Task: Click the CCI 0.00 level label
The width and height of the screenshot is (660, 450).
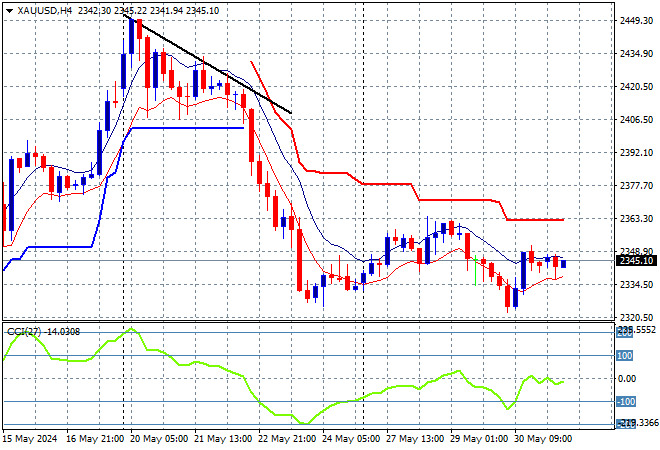Action: click(624, 379)
